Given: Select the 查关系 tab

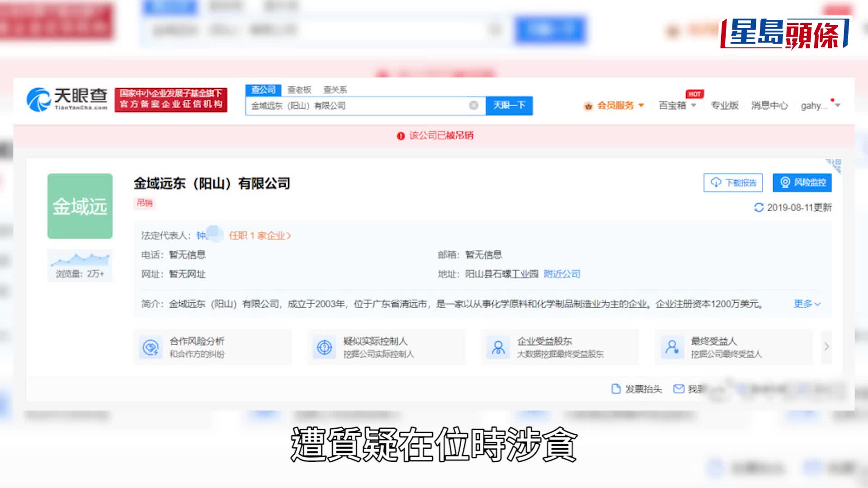Looking at the screenshot, I should click(x=336, y=89).
